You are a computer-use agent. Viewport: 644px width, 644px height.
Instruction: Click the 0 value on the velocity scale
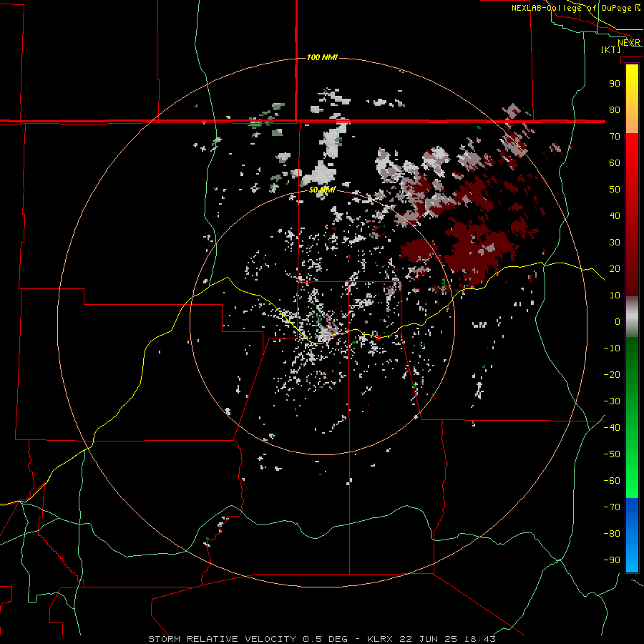(618, 321)
